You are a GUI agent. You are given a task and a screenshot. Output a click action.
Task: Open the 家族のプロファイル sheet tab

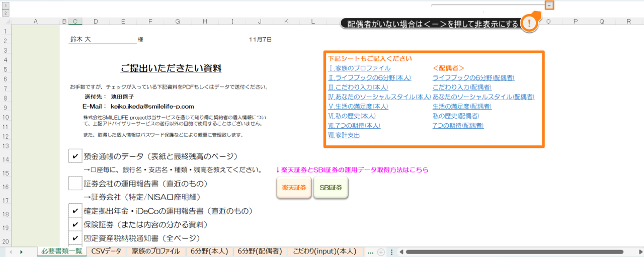click(155, 251)
